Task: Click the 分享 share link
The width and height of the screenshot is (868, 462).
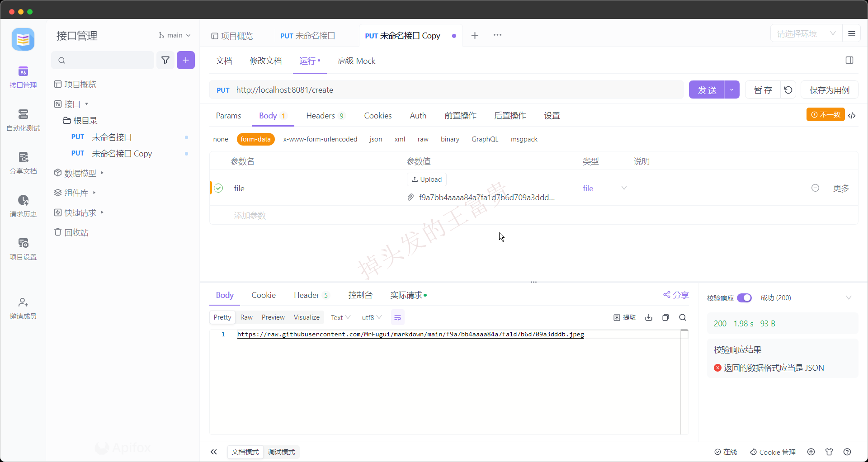Action: point(676,295)
